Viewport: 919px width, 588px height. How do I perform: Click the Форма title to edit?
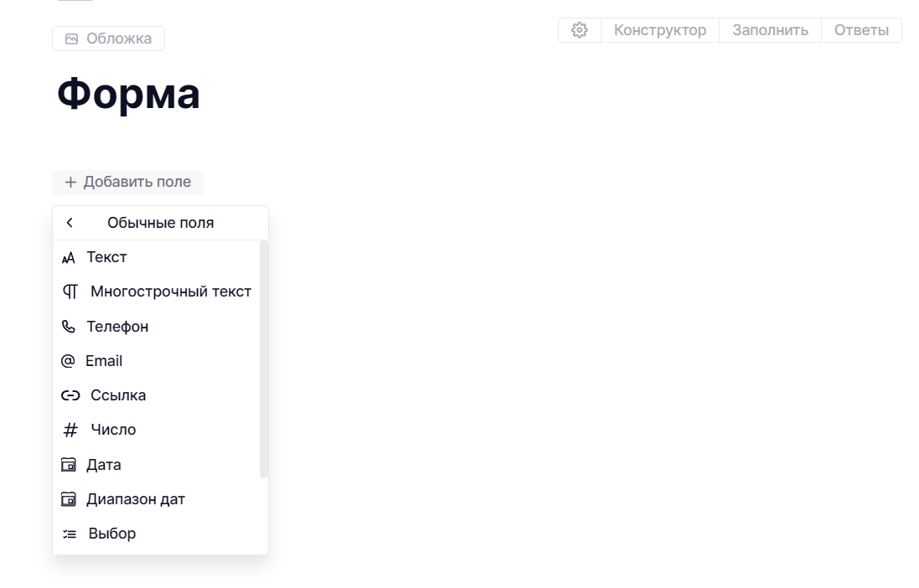[128, 94]
